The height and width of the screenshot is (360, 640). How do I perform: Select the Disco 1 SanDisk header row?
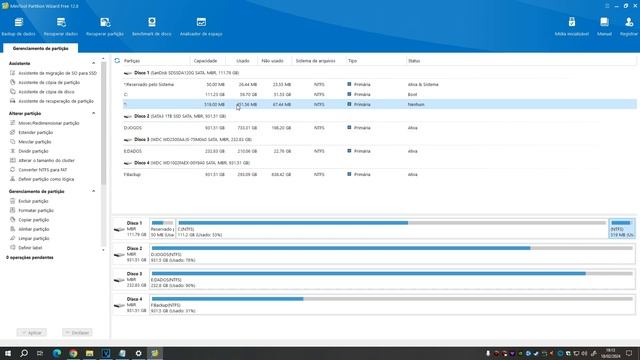(379, 73)
